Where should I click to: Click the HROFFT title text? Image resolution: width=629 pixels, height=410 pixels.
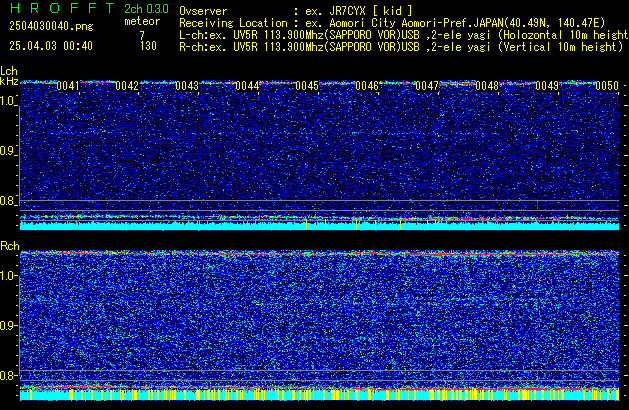[62, 8]
